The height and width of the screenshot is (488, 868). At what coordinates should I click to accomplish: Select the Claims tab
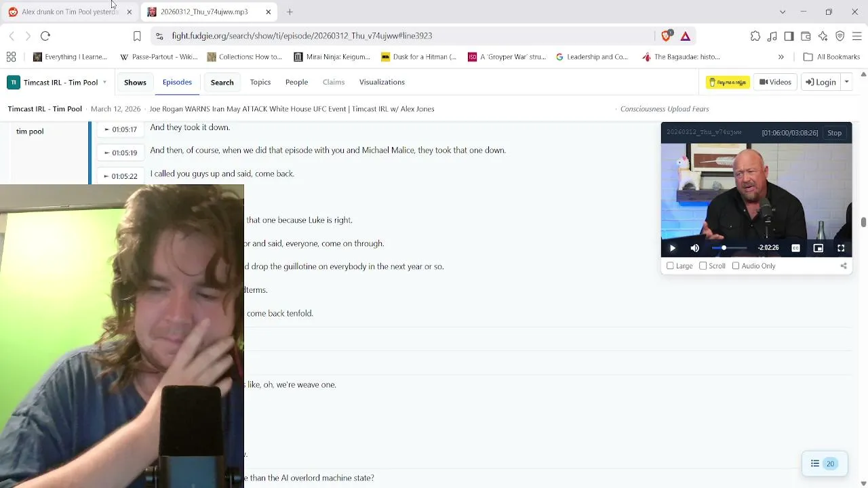(334, 82)
